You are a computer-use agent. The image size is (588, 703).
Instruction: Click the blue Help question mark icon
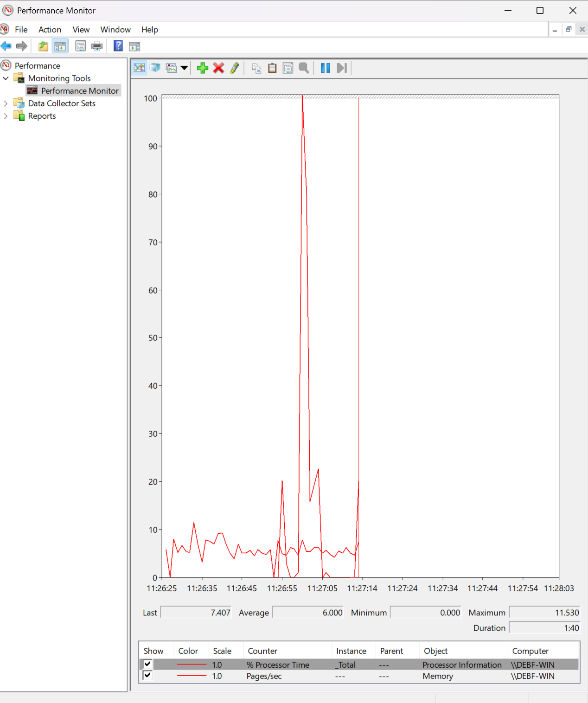tap(118, 46)
